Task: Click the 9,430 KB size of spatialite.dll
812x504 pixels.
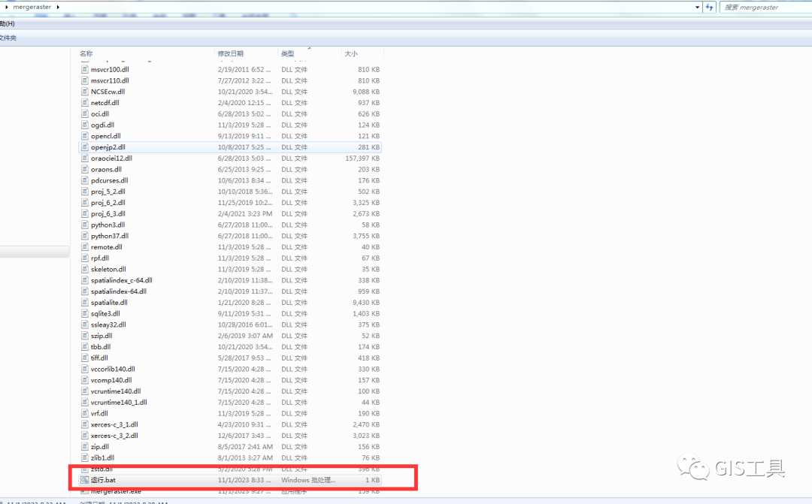Action: point(366,303)
